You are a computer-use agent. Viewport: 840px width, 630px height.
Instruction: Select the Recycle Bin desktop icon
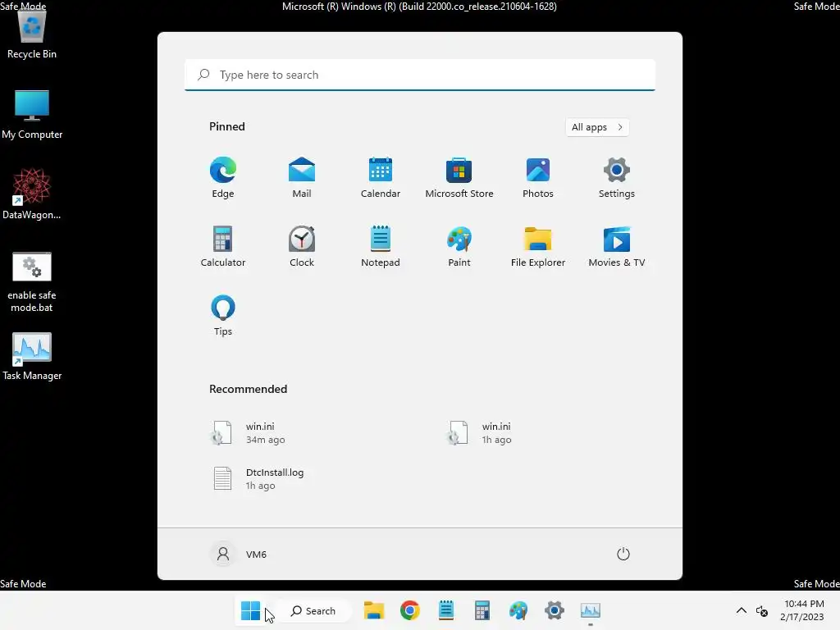coord(32,35)
